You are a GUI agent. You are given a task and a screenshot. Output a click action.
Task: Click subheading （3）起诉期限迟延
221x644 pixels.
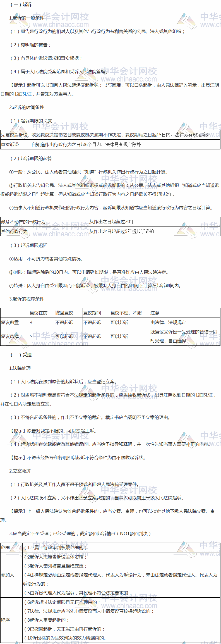(x=29, y=245)
